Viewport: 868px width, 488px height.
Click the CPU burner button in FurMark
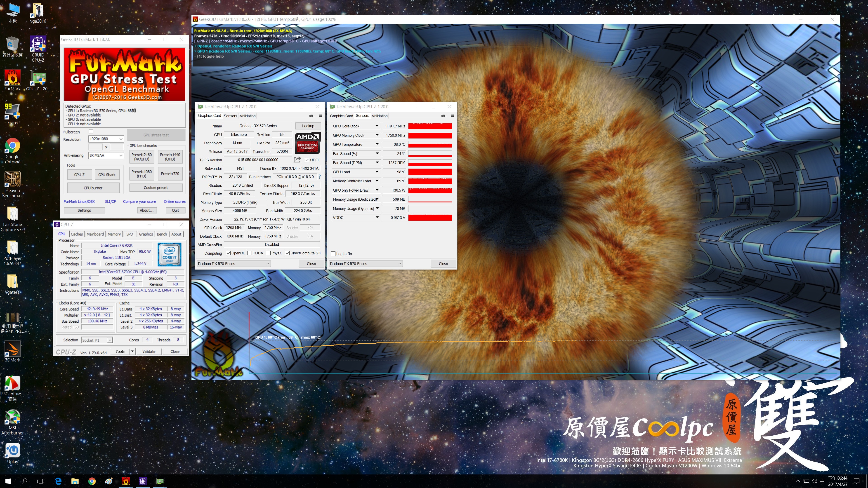click(x=93, y=188)
